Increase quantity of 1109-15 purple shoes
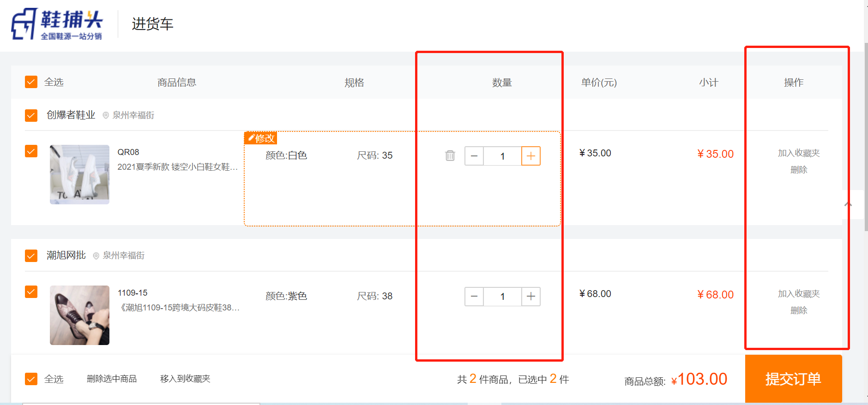Viewport: 868px width, 405px height. pyautogui.click(x=530, y=297)
